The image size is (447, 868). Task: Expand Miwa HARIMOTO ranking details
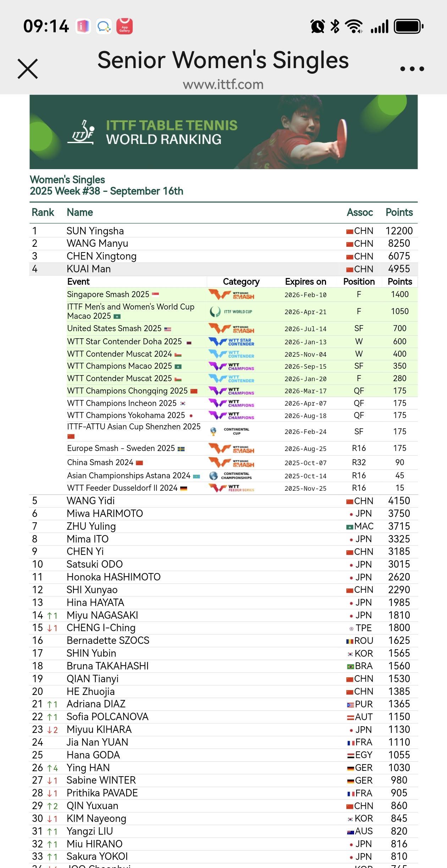click(223, 513)
